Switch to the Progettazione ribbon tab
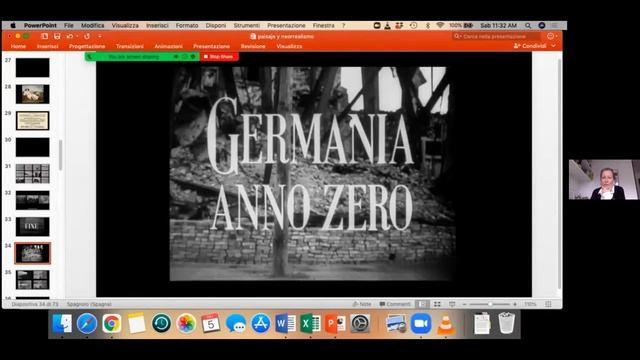Viewport: 640px width, 360px height. [x=87, y=46]
